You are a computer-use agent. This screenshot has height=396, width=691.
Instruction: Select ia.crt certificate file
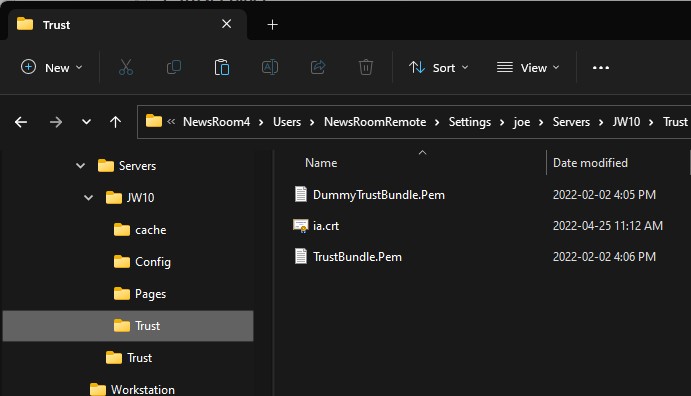coord(326,226)
